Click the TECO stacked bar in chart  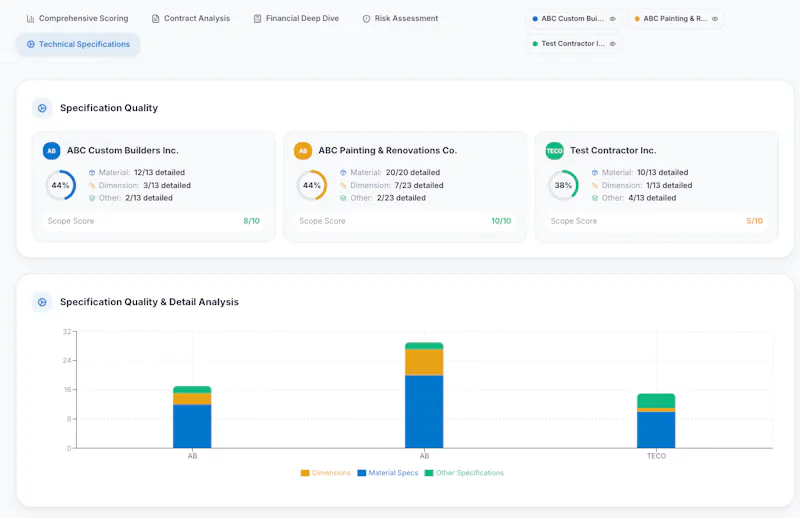pyautogui.click(x=656, y=421)
